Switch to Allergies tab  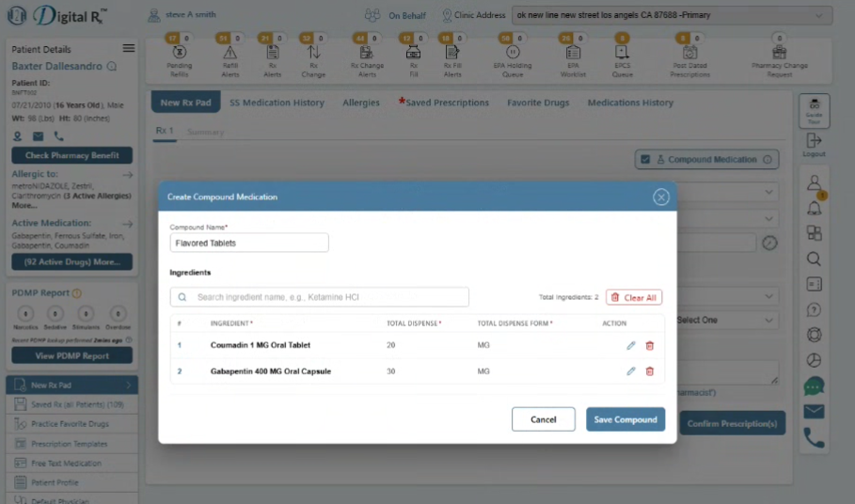[361, 102]
